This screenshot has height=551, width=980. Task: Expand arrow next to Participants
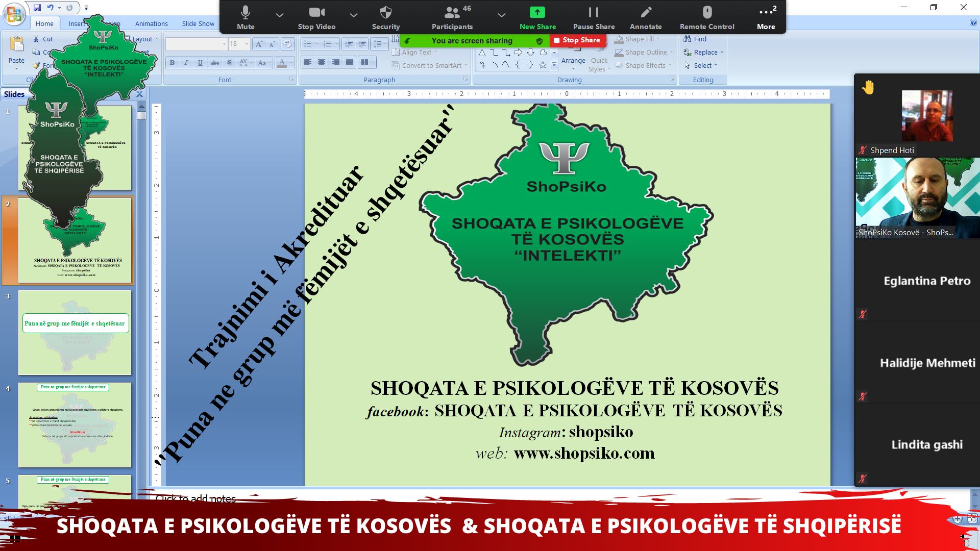(501, 15)
